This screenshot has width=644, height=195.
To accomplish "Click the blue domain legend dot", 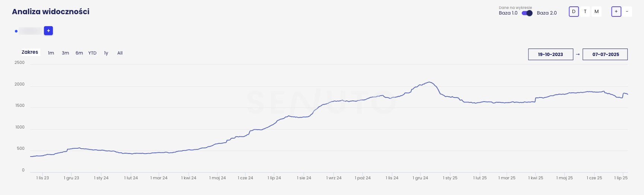I will tap(16, 31).
